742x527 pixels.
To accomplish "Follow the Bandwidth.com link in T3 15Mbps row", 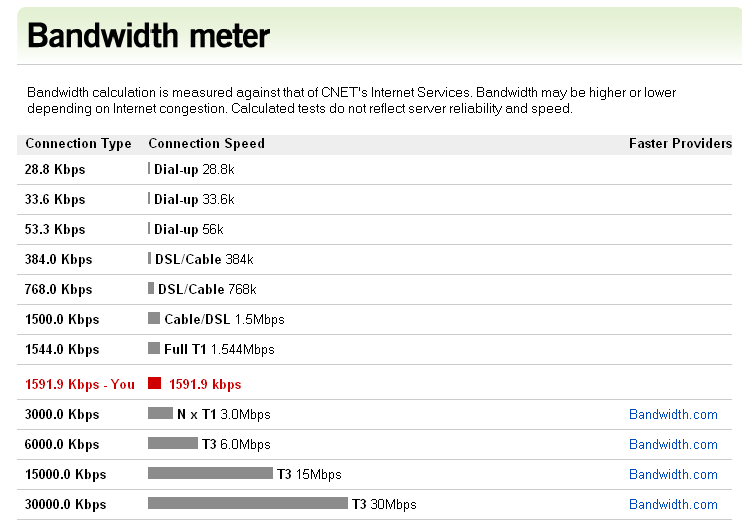I will click(673, 474).
